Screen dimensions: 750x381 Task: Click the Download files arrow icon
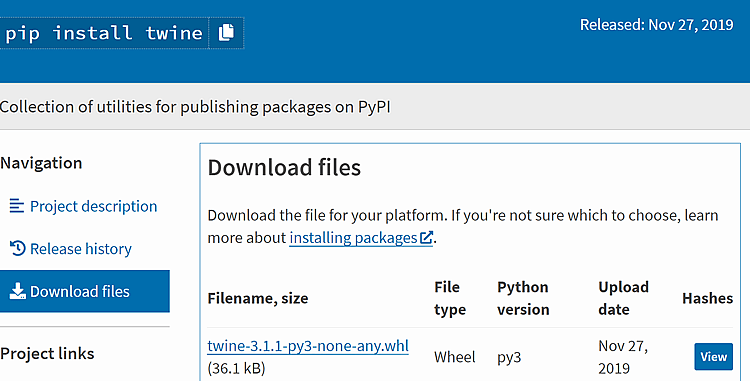[x=17, y=291]
